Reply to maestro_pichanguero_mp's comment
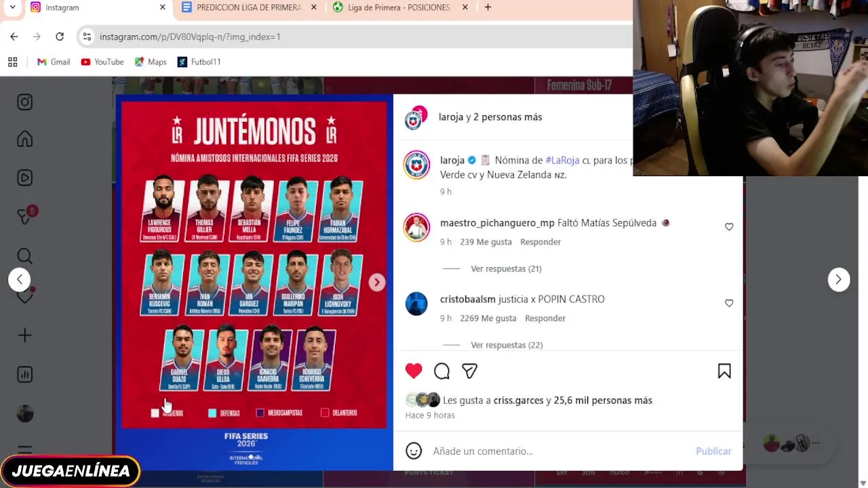The image size is (868, 488). pyautogui.click(x=540, y=242)
